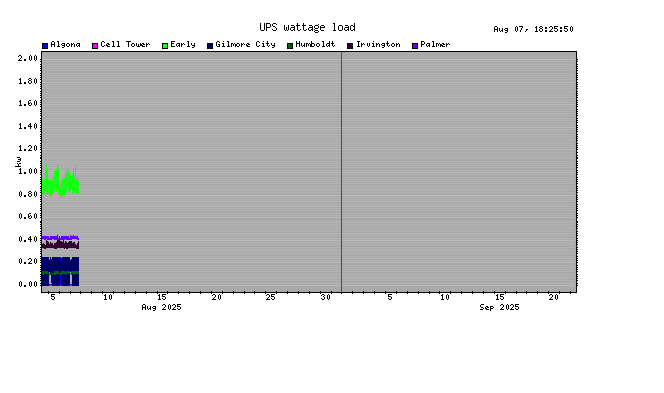Screen dimensions: 664x393
Task: Click the red vertical month boundary line
Action: pos(341,172)
